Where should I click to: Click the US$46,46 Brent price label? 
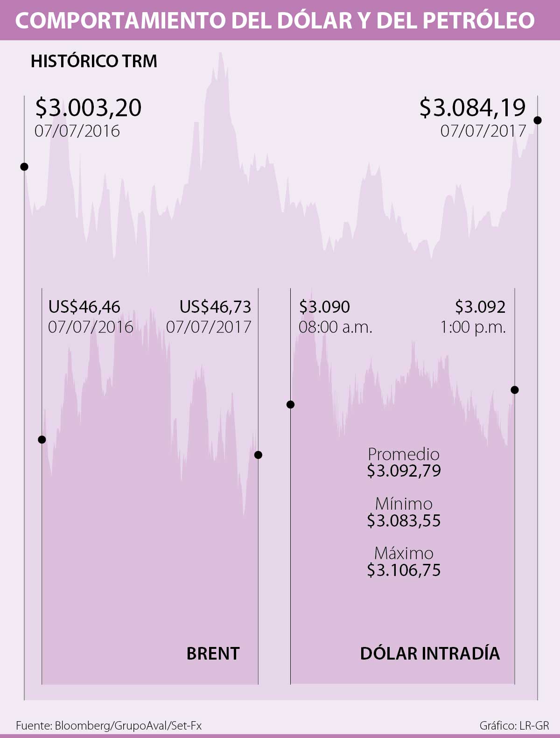(84, 307)
